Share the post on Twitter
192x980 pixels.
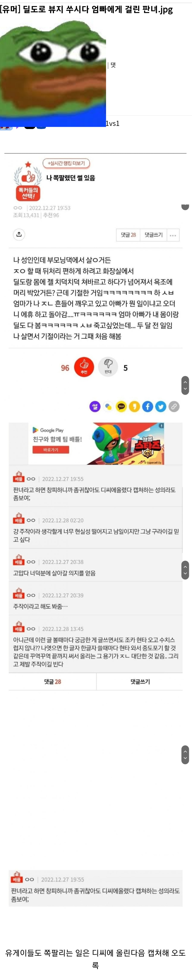(161, 406)
